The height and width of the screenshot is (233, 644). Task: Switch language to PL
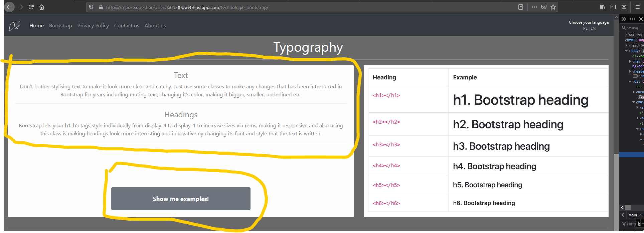[x=585, y=28]
